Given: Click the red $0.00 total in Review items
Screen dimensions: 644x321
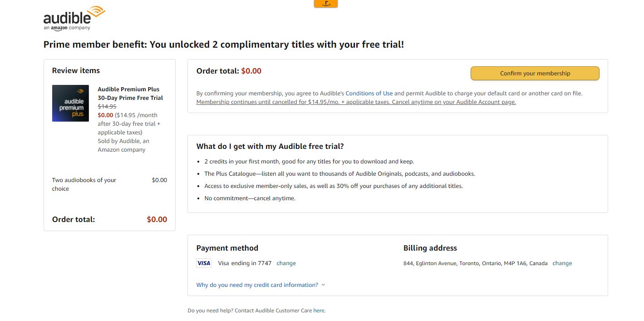Looking at the screenshot, I should [157, 220].
